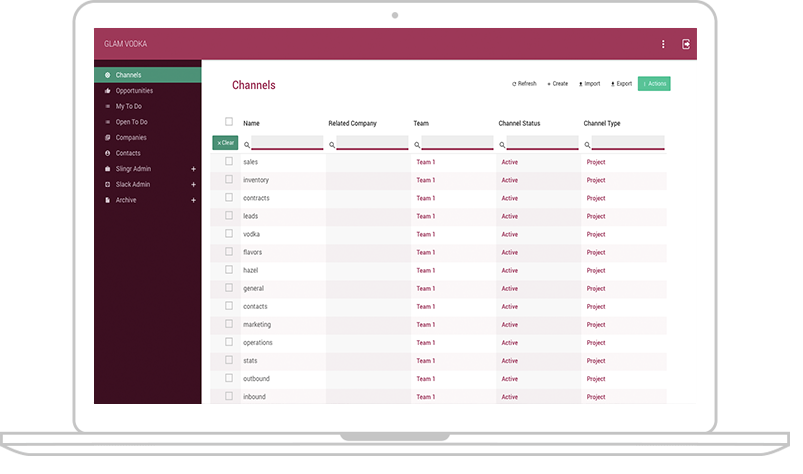This screenshot has height=474, width=803.
Task: Focus the Channel Status filter field
Action: tap(542, 142)
